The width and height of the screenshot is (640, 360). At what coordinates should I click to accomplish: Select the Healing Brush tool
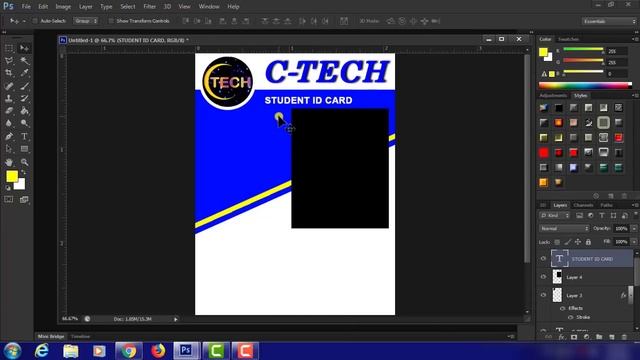pos(9,86)
